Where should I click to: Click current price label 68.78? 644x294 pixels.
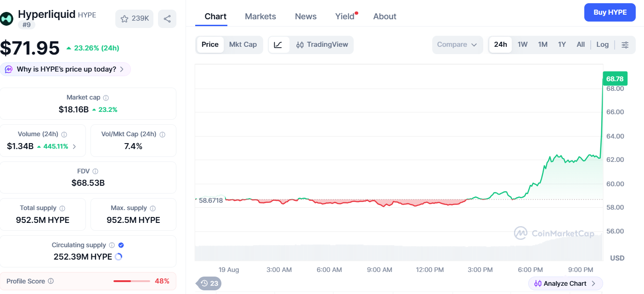(x=615, y=79)
